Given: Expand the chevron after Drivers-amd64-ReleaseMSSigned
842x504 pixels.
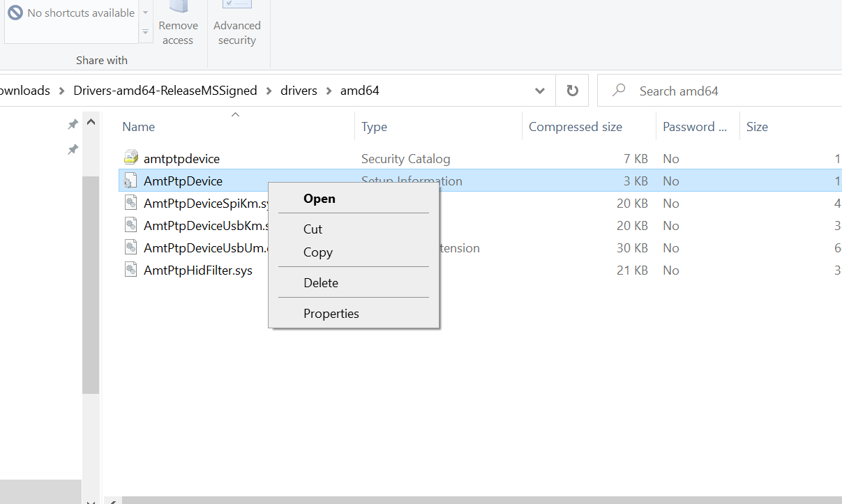Looking at the screenshot, I should [269, 91].
